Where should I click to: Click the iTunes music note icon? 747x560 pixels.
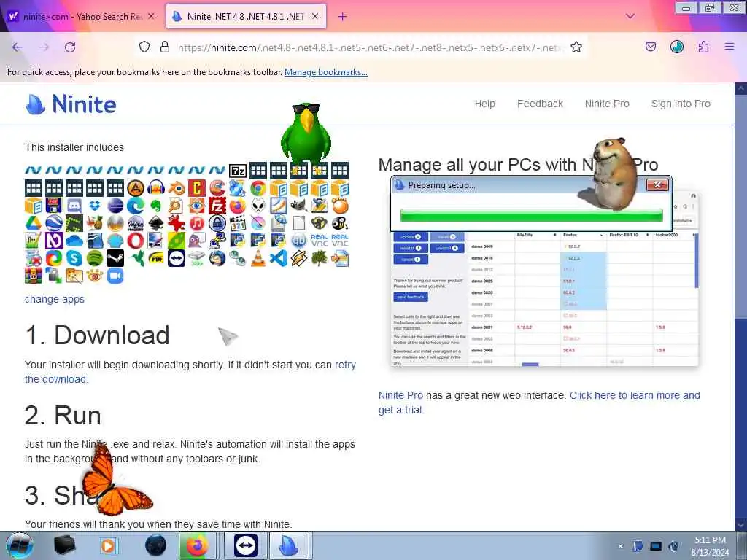point(197,223)
